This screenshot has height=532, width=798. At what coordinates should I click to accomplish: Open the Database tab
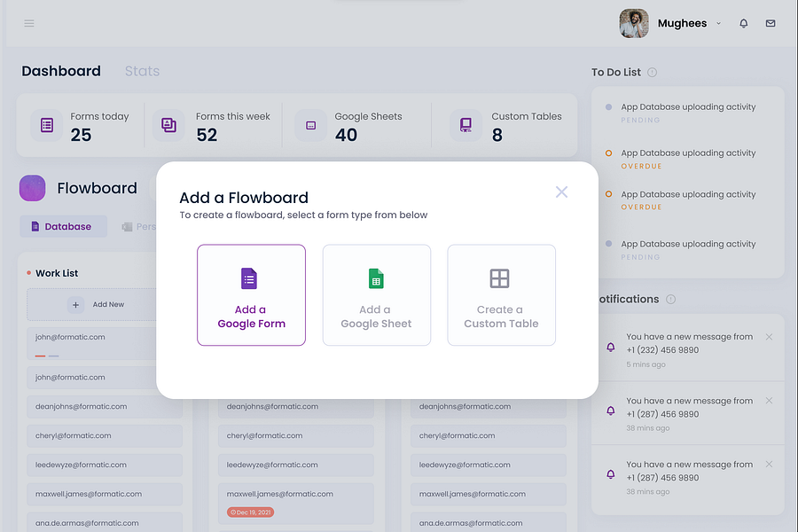click(64, 227)
